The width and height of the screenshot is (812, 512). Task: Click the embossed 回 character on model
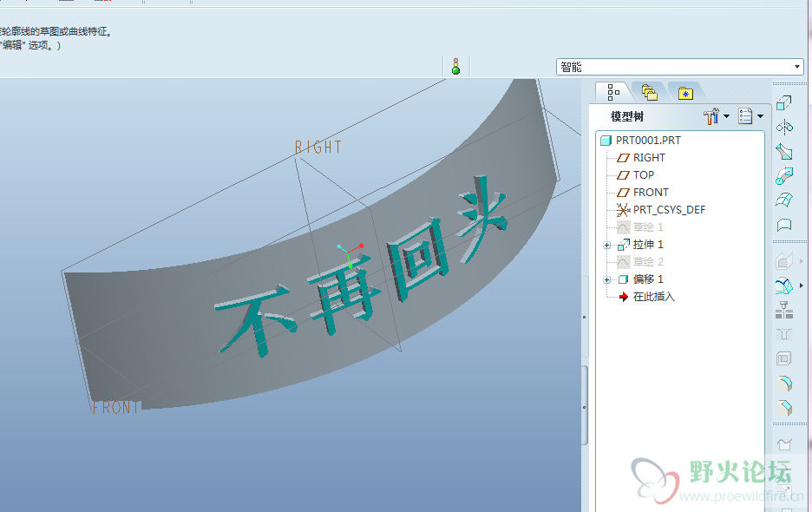pyautogui.click(x=417, y=259)
